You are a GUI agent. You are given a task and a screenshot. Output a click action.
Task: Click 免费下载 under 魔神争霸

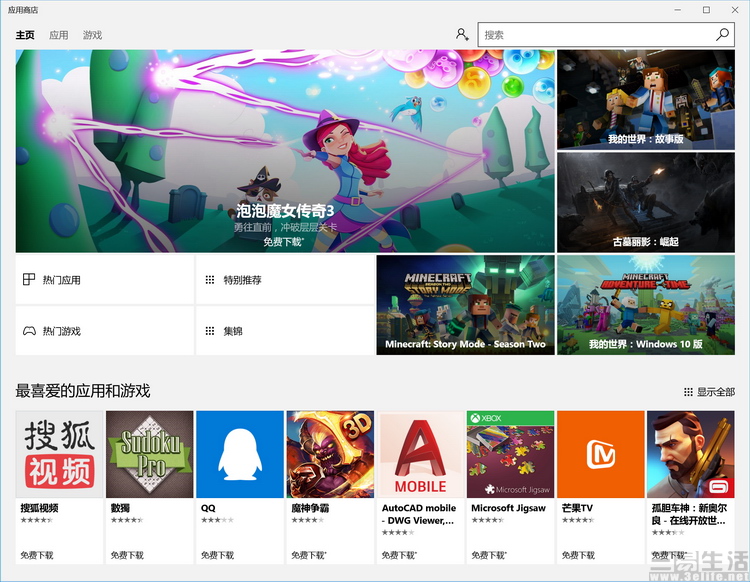click(309, 555)
